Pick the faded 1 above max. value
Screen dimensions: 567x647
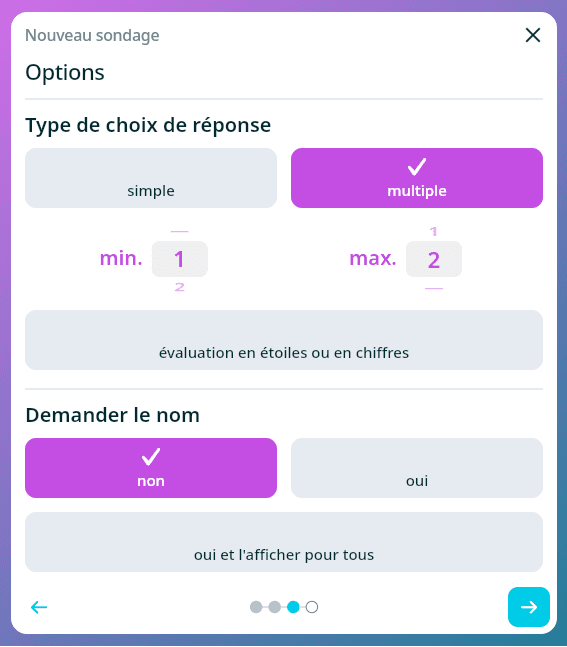pos(433,231)
